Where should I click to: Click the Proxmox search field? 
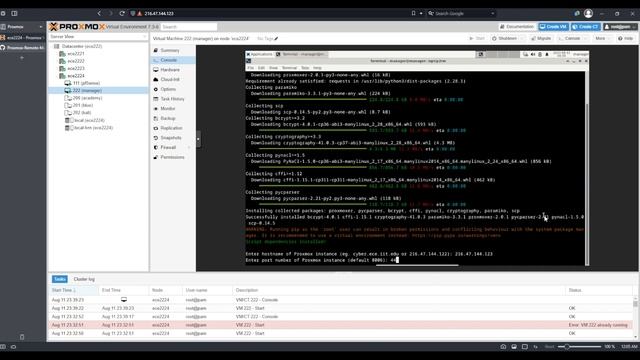(x=189, y=27)
